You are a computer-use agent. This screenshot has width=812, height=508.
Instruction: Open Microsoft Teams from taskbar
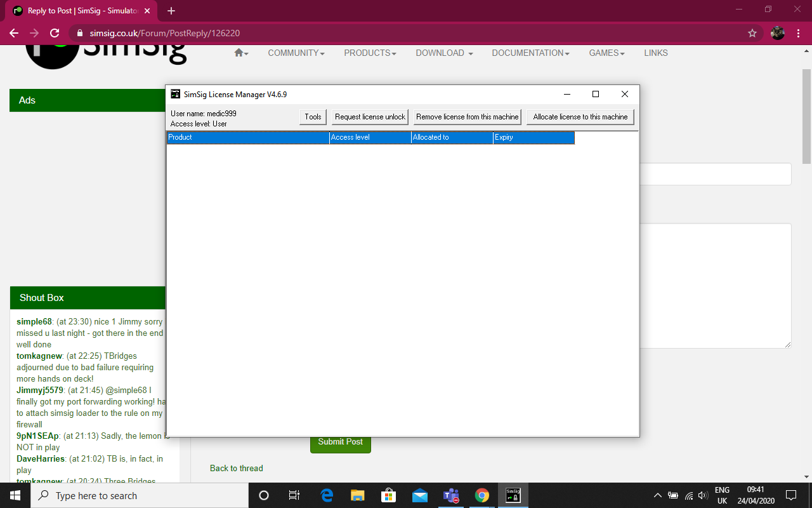point(451,495)
